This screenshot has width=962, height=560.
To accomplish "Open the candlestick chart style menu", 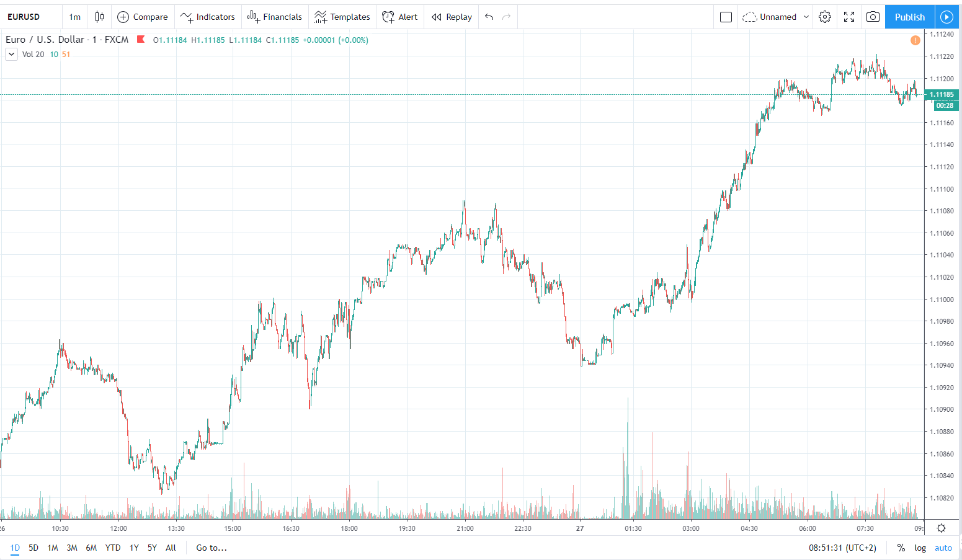I will (x=99, y=17).
